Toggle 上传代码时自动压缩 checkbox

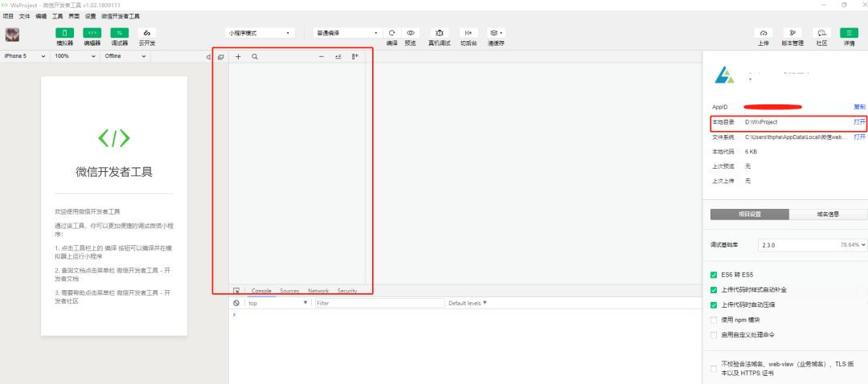(x=714, y=304)
